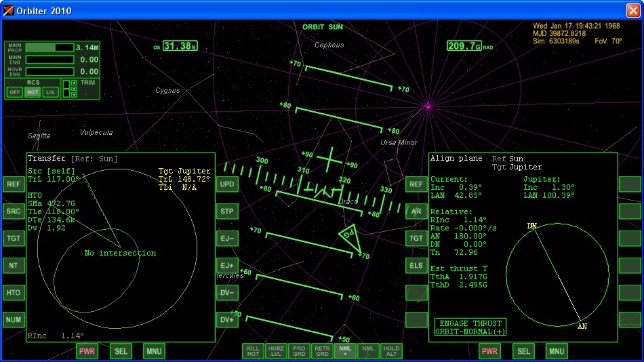The image size is (644, 362).
Task: Click the RAD distance readout 209.7G
Action: point(464,45)
